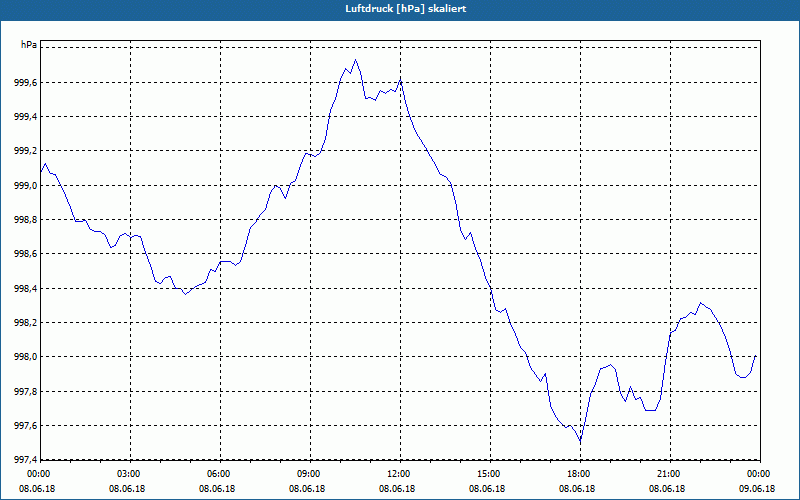
Task: Select the 999,4 y-axis value
Action: click(x=25, y=117)
